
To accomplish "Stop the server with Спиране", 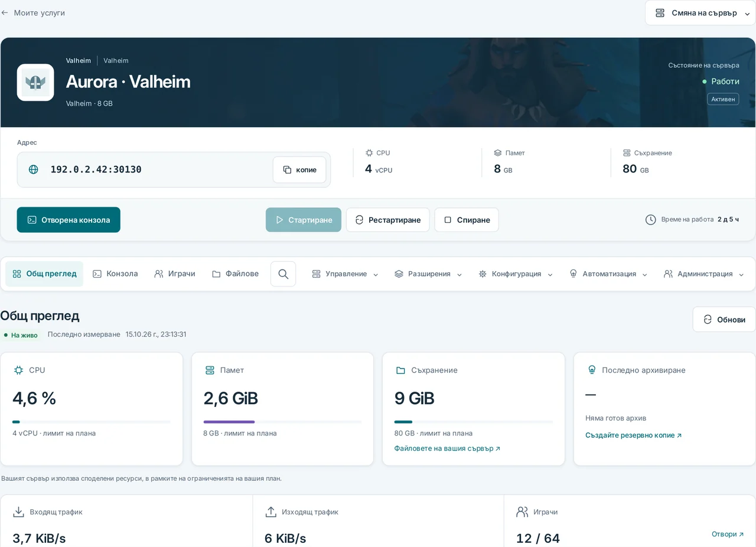I will [x=467, y=220].
